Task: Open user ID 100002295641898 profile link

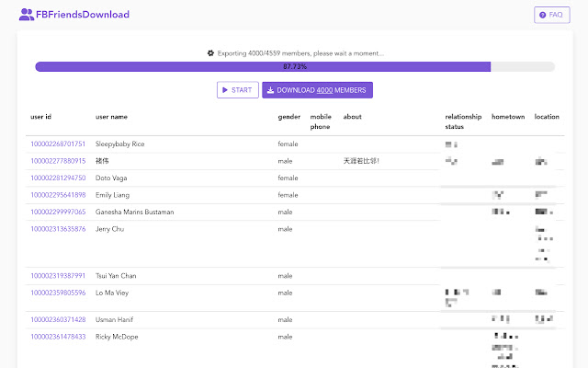Action: point(58,195)
